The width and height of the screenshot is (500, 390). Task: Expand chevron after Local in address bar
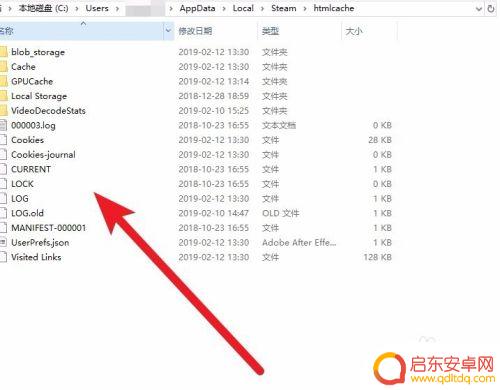pyautogui.click(x=262, y=9)
